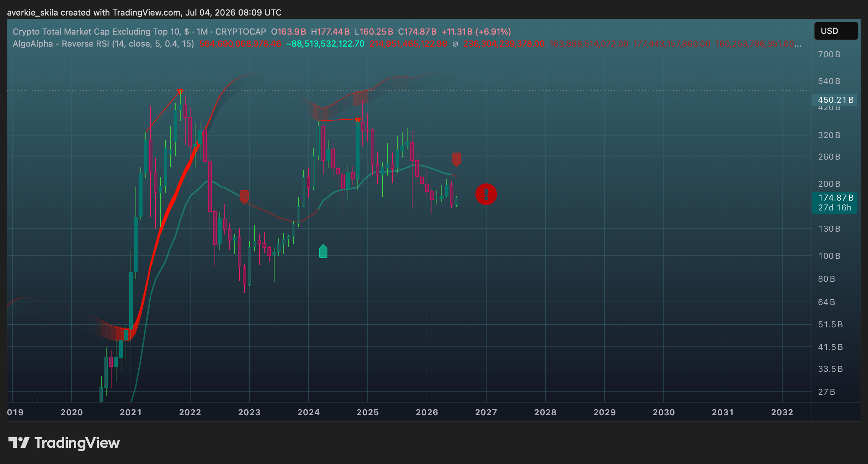Click the red sell signal marker near 2023

tap(244, 197)
